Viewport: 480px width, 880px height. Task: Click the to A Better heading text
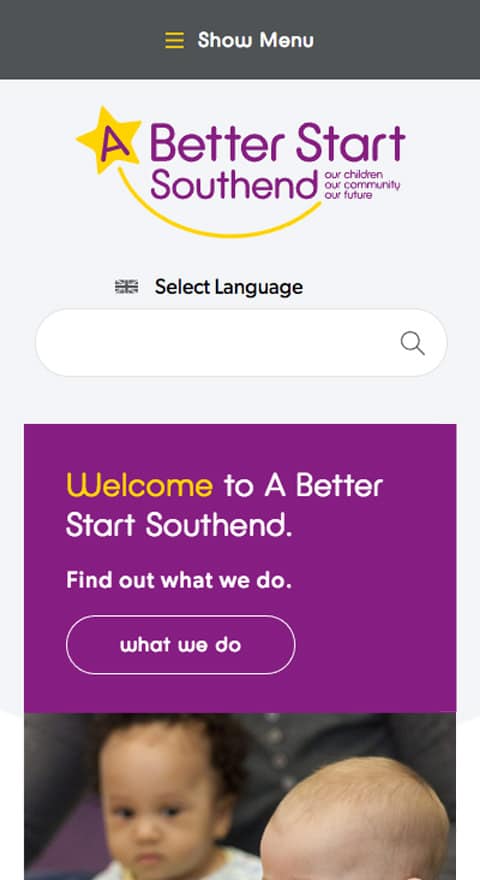click(x=303, y=485)
